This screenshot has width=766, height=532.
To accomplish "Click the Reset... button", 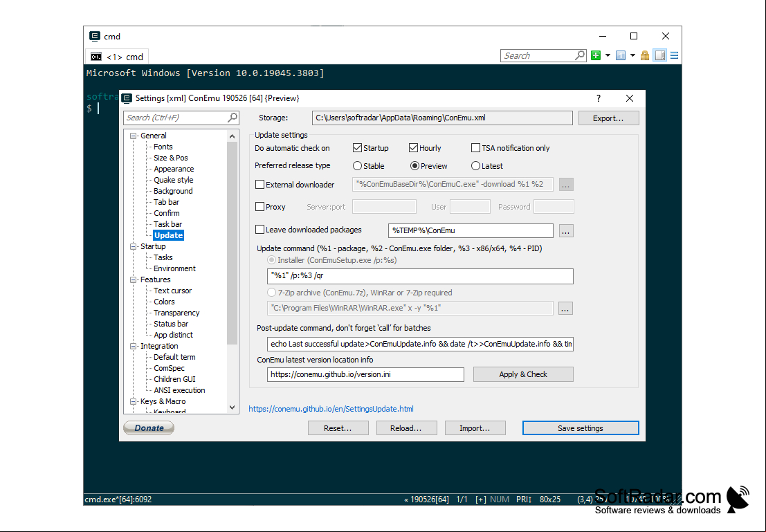I will coord(338,428).
